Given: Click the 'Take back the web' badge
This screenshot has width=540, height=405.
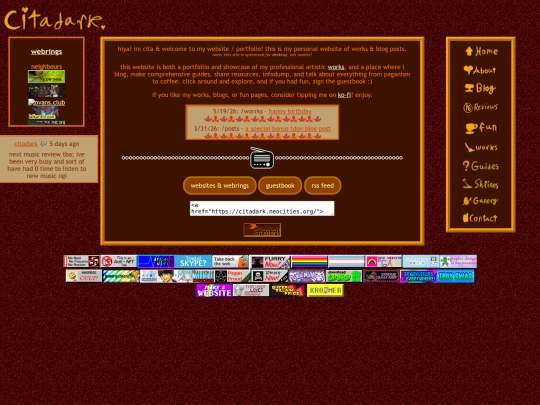Looking at the screenshot, I should pos(230,261).
